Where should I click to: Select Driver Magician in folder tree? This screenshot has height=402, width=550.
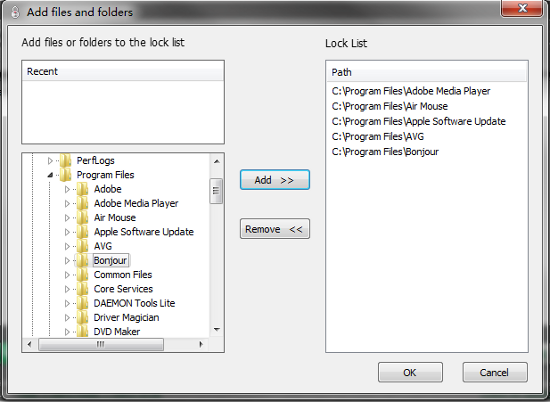tap(126, 317)
